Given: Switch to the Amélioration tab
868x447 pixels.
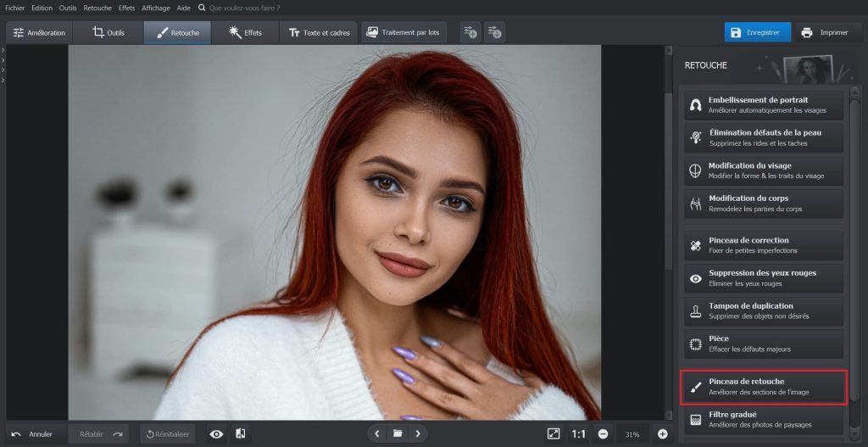Looking at the screenshot, I should [x=39, y=33].
